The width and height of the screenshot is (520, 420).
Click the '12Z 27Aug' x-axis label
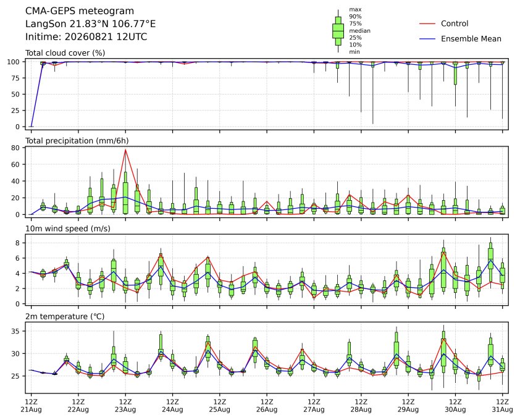314,406
